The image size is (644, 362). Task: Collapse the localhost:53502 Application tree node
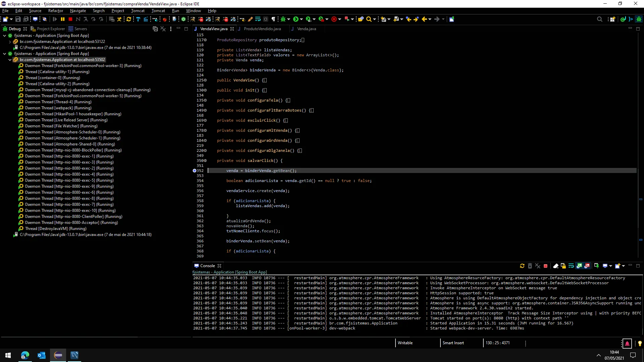point(10,60)
